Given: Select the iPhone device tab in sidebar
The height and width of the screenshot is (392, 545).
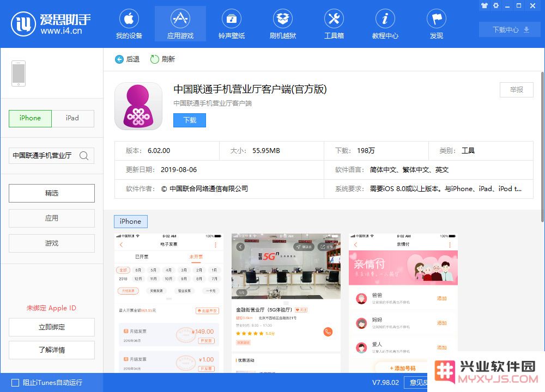Looking at the screenshot, I should (x=30, y=118).
